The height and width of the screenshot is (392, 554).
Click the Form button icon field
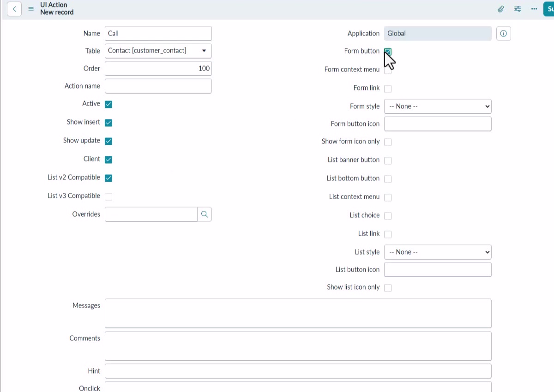(438, 124)
